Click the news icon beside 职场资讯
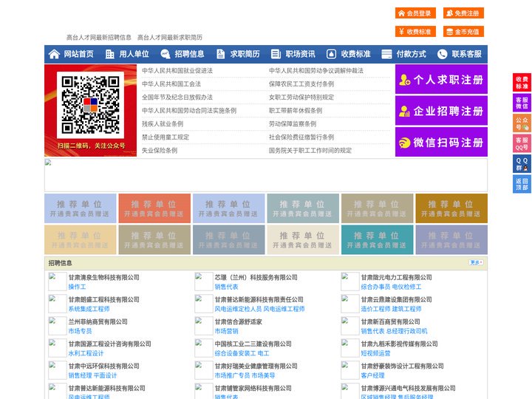 coord(276,54)
